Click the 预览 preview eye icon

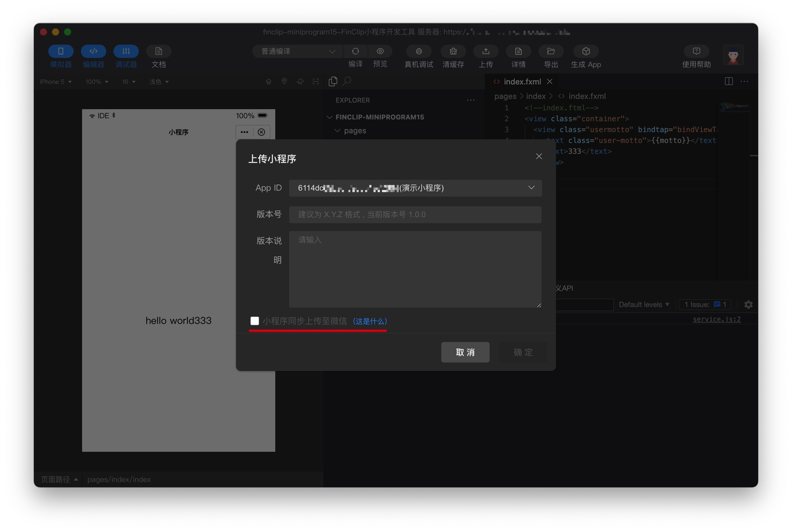(x=380, y=51)
